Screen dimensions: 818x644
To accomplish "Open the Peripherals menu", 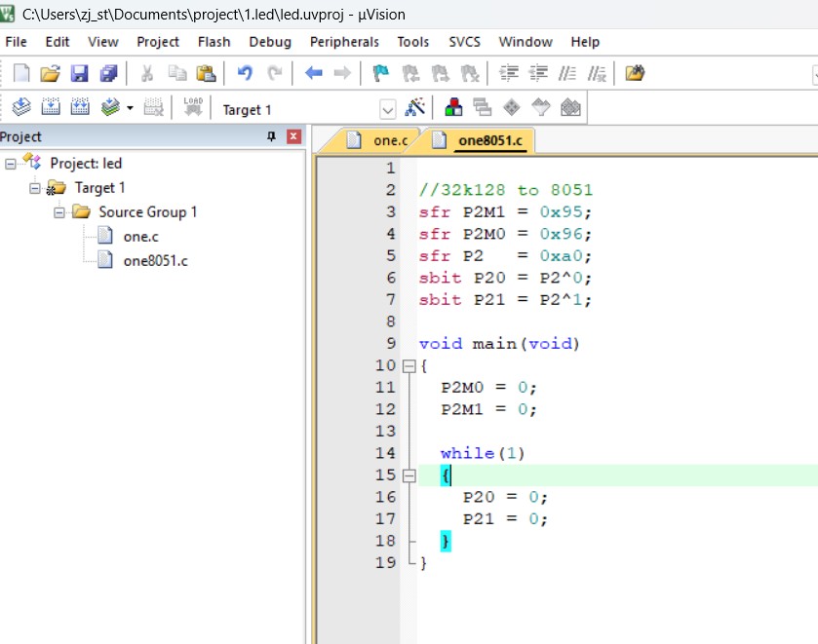I will pos(344,42).
